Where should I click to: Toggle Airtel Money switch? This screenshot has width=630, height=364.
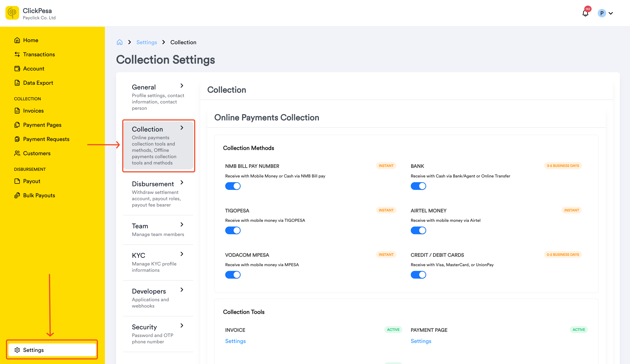point(418,231)
